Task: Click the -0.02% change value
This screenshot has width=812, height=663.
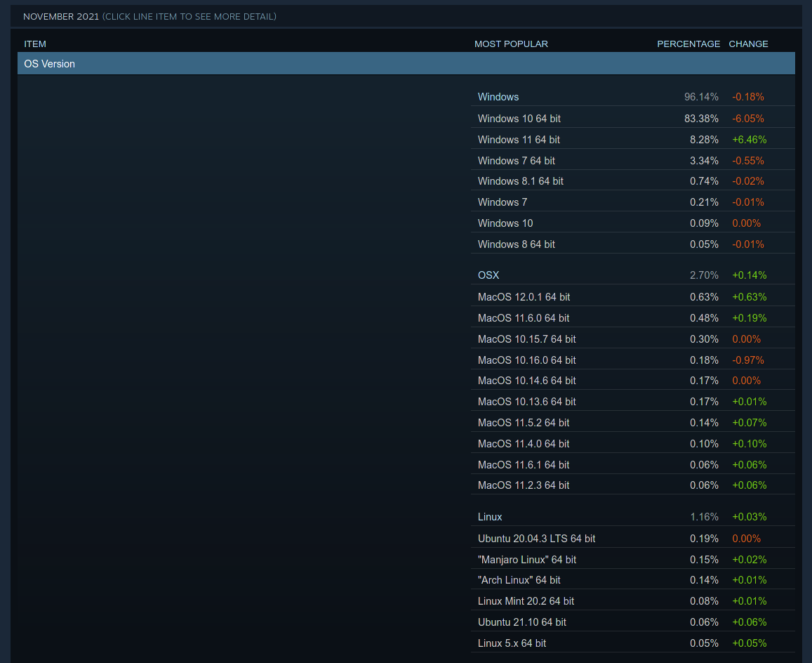Action: click(x=748, y=181)
